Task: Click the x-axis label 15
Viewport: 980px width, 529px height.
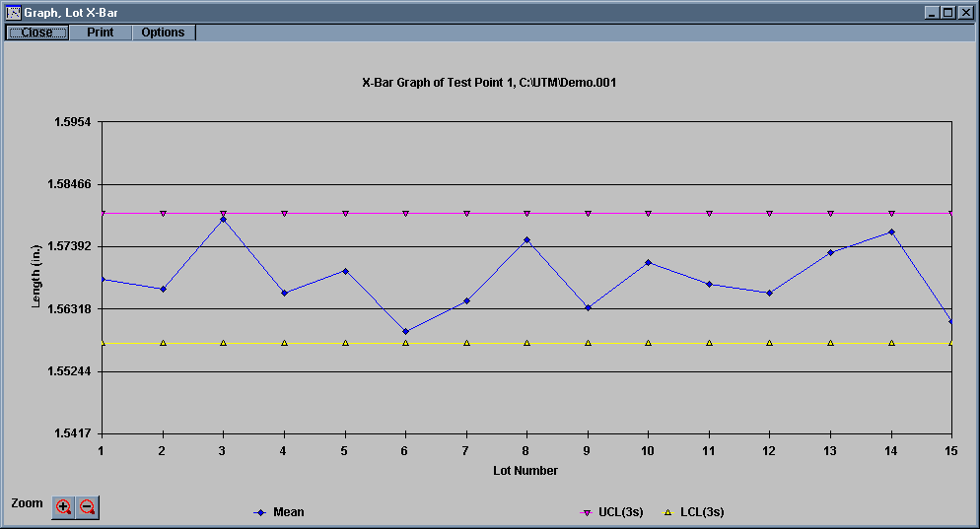Action: [x=951, y=451]
